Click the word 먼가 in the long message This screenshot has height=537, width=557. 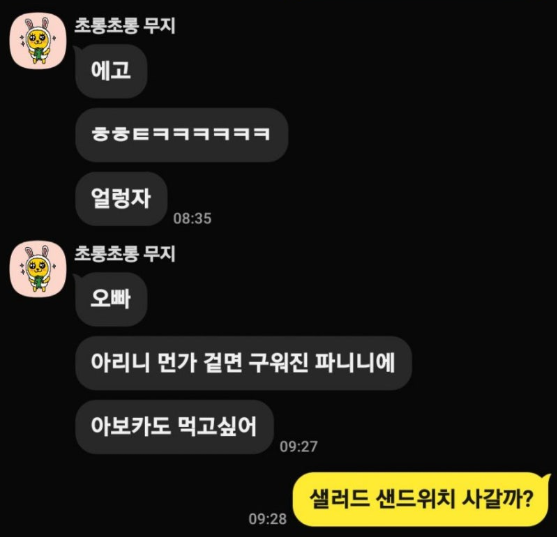point(177,363)
